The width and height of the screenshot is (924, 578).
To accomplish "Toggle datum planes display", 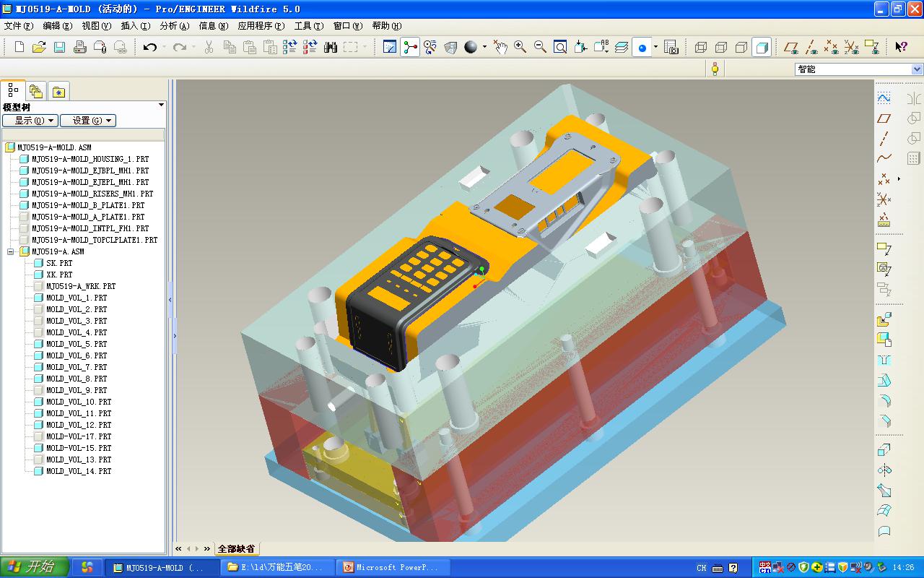I will click(x=791, y=47).
